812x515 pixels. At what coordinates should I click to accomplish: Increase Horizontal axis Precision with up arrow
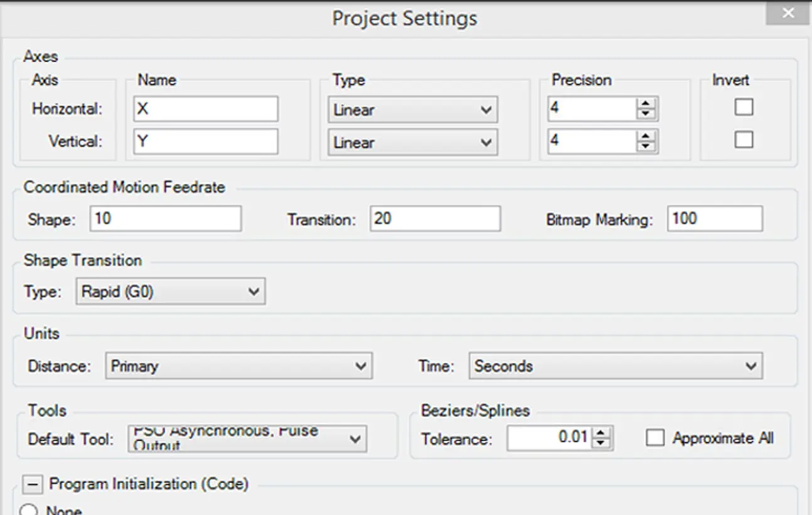point(645,104)
